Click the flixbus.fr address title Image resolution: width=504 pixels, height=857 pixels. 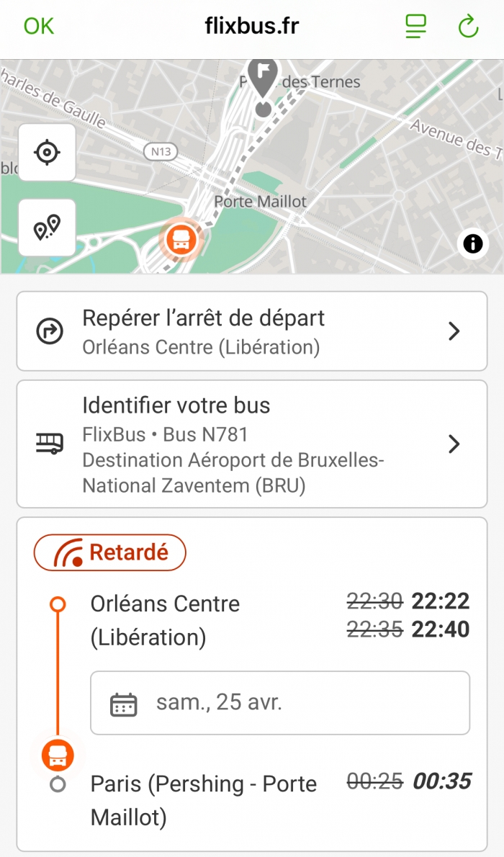coord(252,27)
